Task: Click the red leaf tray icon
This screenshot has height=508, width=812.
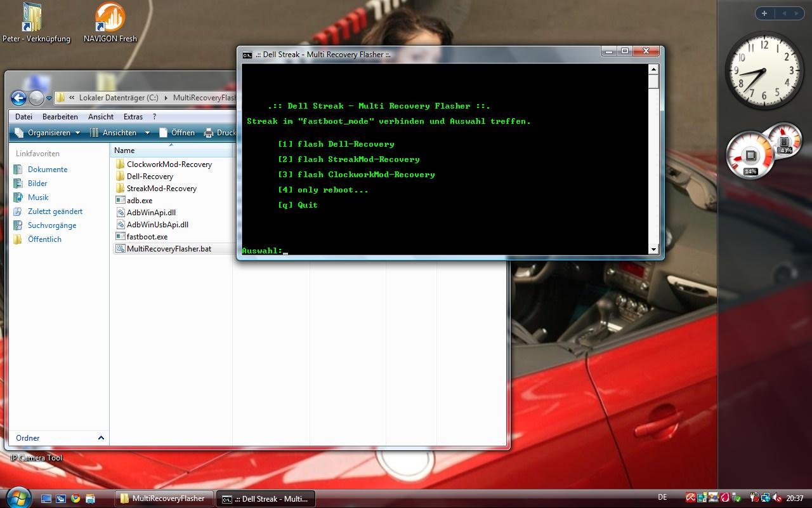Action: [725, 498]
